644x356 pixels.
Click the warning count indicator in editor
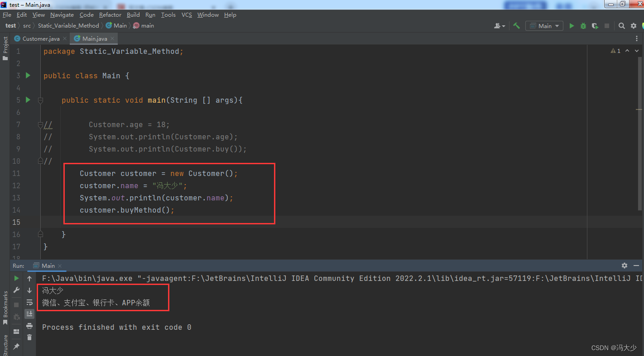point(615,51)
